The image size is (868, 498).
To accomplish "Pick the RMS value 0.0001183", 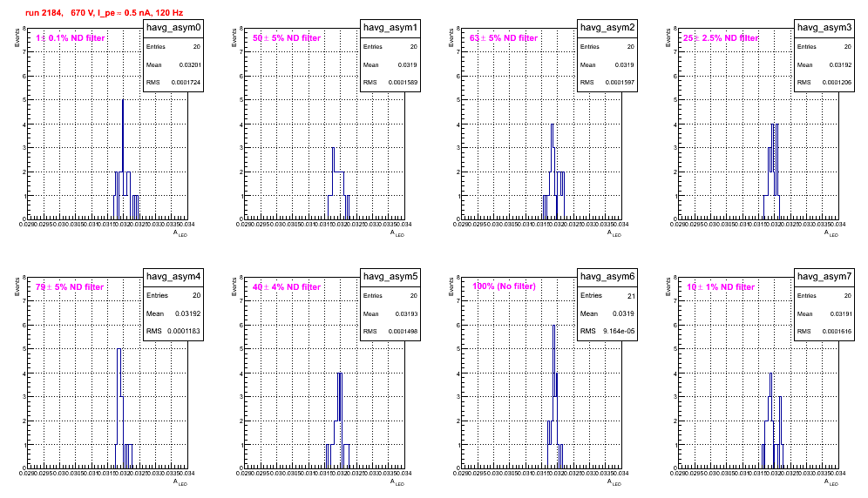I will (x=185, y=332).
